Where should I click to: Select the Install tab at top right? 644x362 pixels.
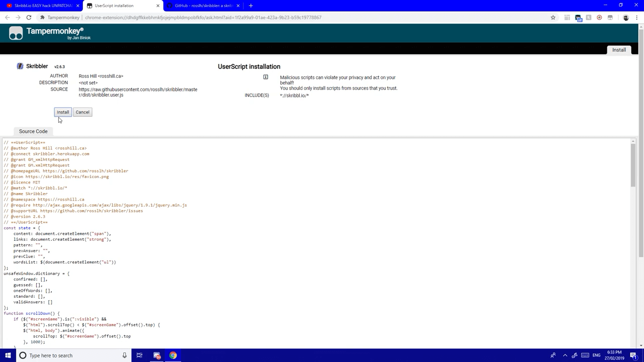(x=619, y=50)
